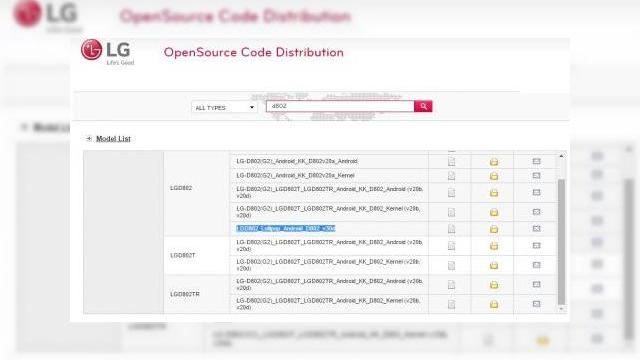Click envelope icon in LGD802 group's KK_D802_Kernel (v20b, v20d) row
This screenshot has height=360, width=640.
point(536,212)
